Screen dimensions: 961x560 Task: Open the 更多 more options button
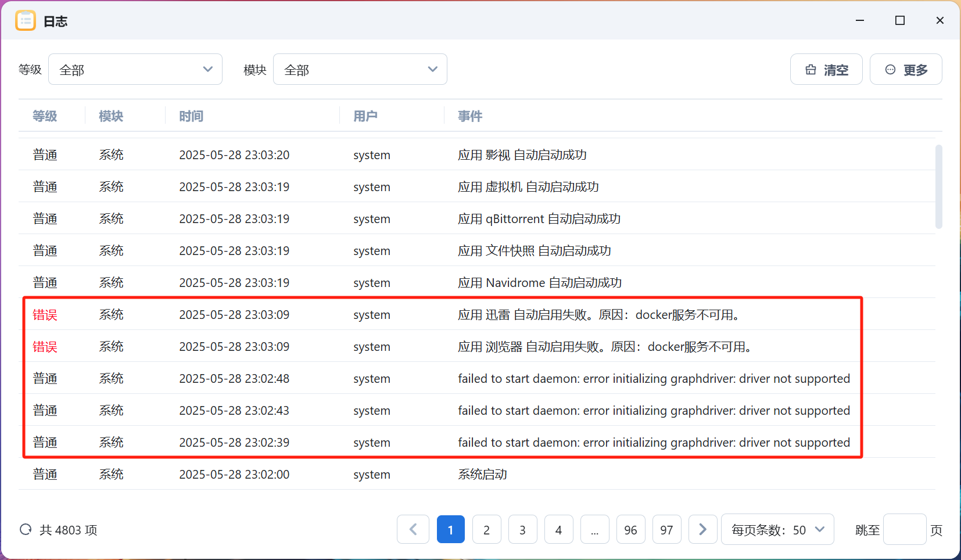tap(905, 70)
